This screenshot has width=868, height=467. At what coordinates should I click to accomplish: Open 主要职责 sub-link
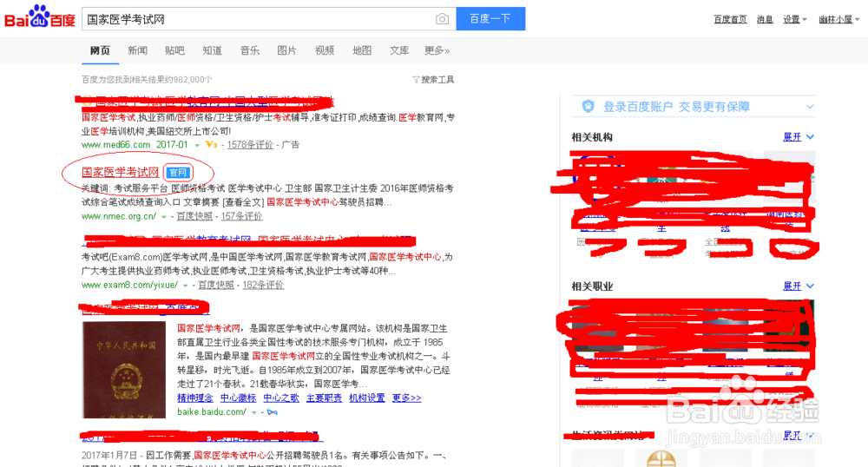pyautogui.click(x=324, y=398)
